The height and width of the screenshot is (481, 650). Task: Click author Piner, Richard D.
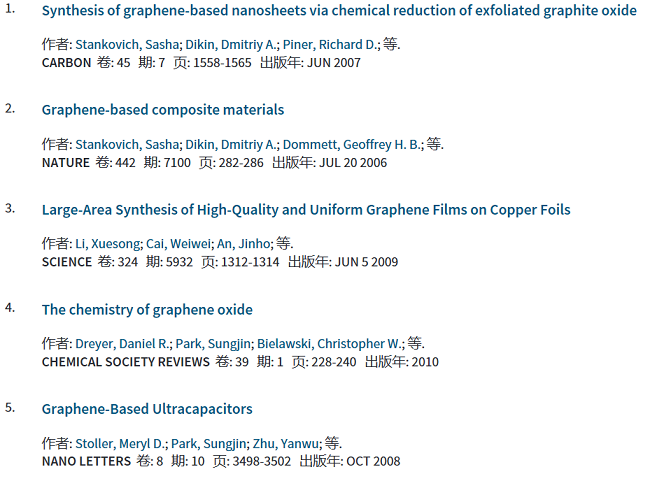[330, 44]
